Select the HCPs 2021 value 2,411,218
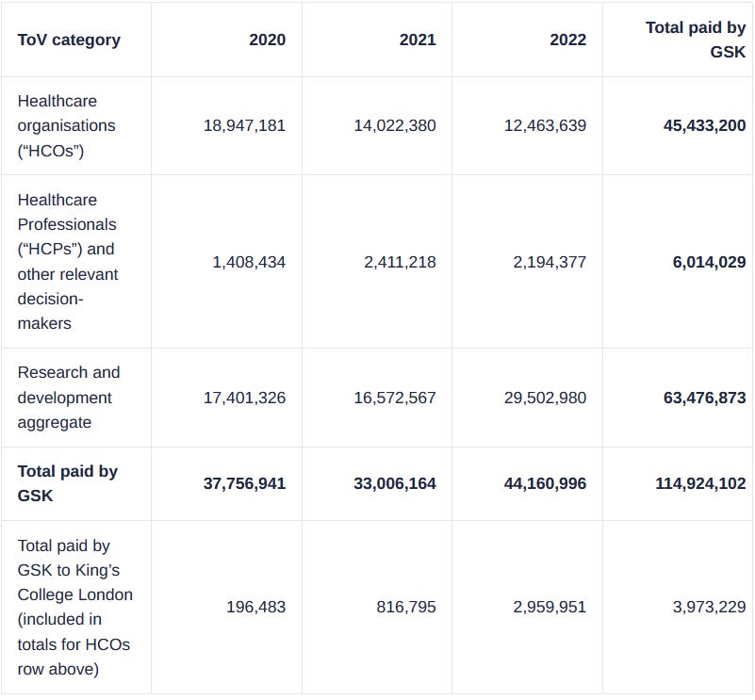The width and height of the screenshot is (755, 700). point(400,262)
